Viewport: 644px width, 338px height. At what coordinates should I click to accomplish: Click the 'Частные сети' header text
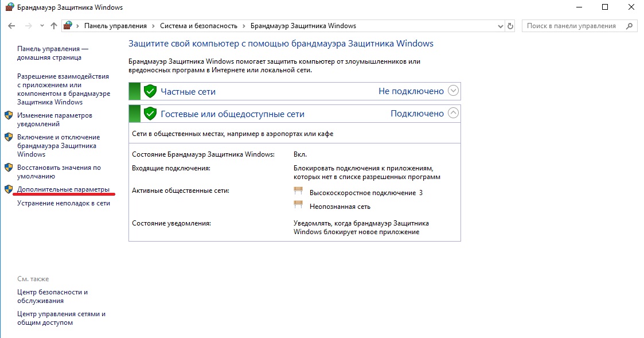click(x=188, y=92)
